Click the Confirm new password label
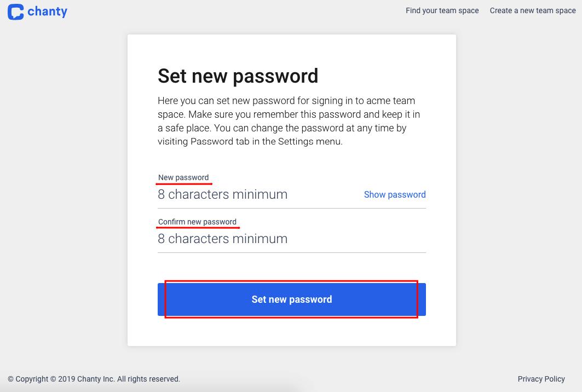This screenshot has width=582, height=392. coord(197,222)
